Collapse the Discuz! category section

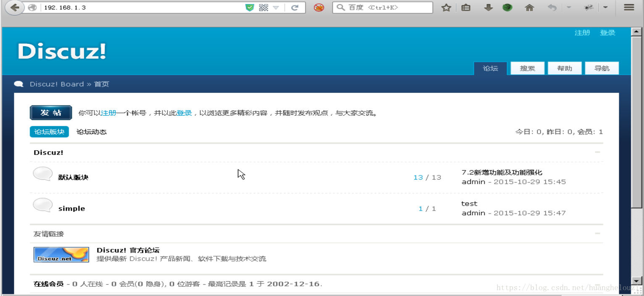[x=597, y=152]
